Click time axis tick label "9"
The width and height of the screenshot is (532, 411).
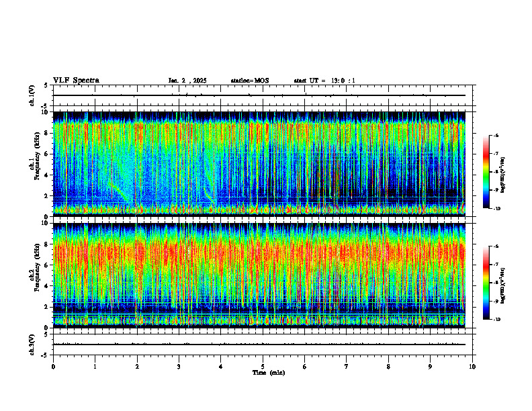pyautogui.click(x=430, y=367)
